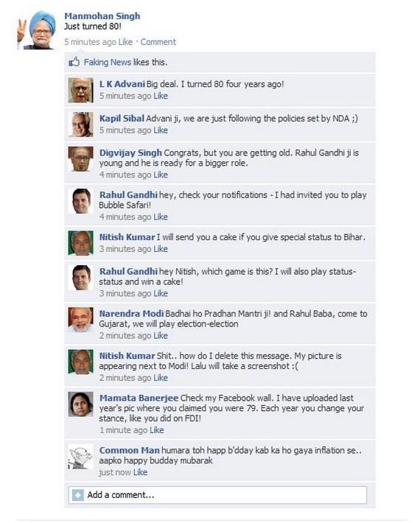Click Narendra Modi's avatar thumbnail
Screen dimensions: 420x523
[x=81, y=320]
